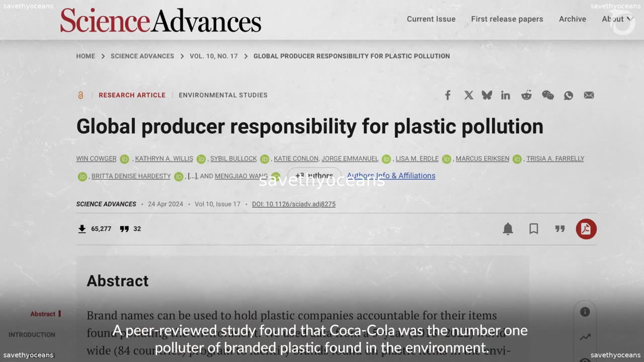Open author MENGJIAO WANG link
The width and height of the screenshot is (644, 362).
[x=242, y=176]
